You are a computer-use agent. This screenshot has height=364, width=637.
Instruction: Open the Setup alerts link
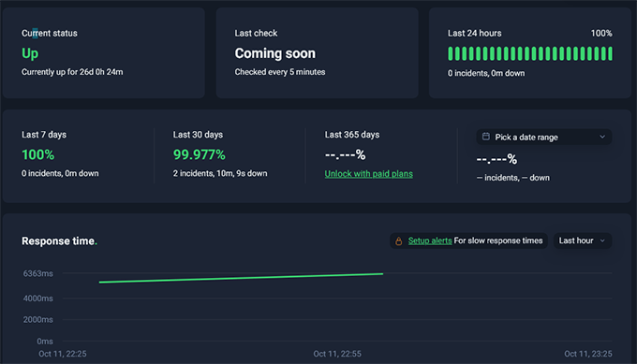tap(430, 240)
